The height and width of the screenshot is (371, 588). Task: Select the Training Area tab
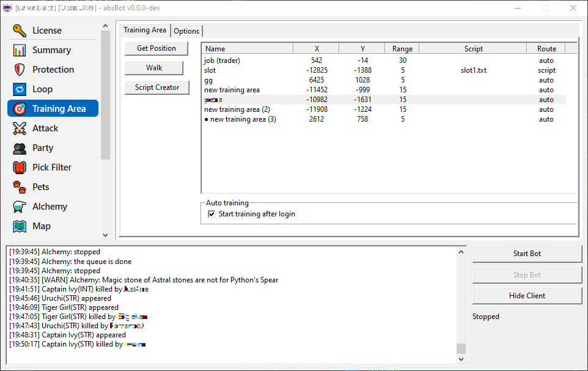[x=145, y=30]
